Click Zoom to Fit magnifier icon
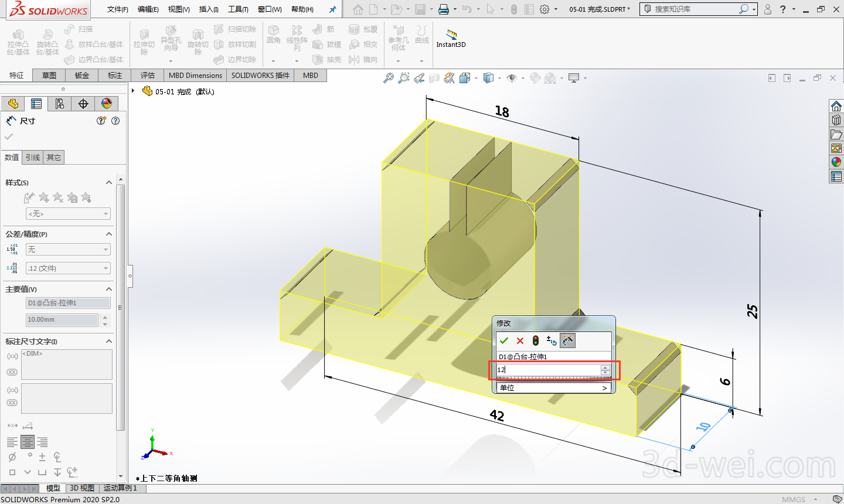Screen dimensions: 844x504 coord(388,78)
